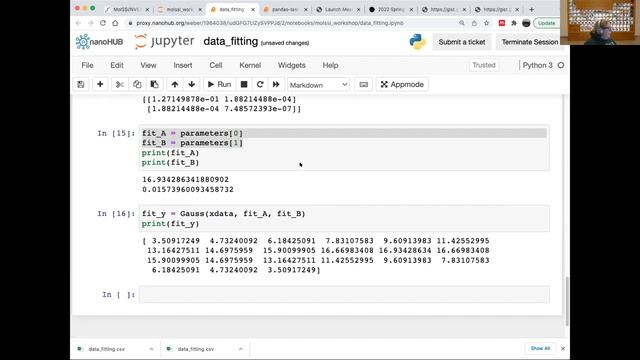Restart the kernel with circular arrow
The image size is (640, 360).
pyautogui.click(x=260, y=84)
